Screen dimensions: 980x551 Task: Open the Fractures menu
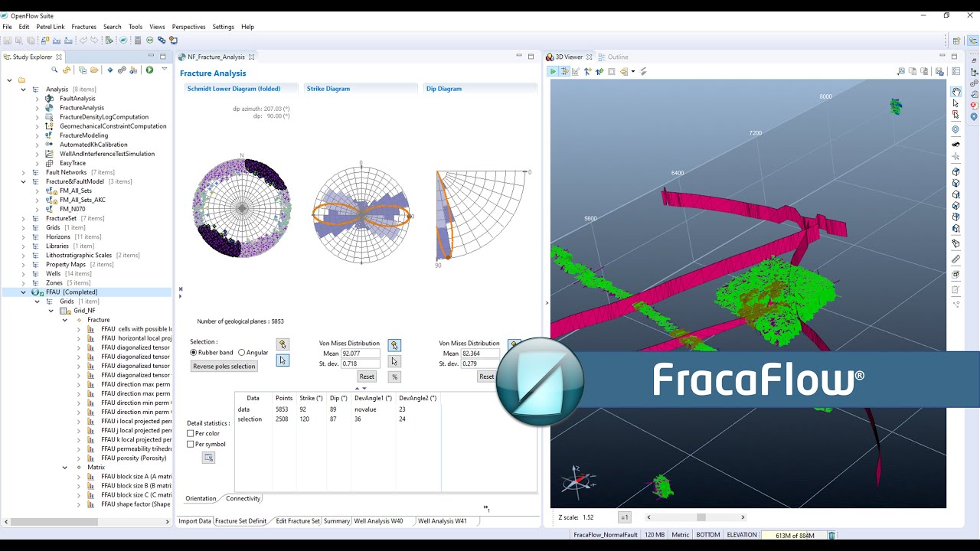point(84,27)
